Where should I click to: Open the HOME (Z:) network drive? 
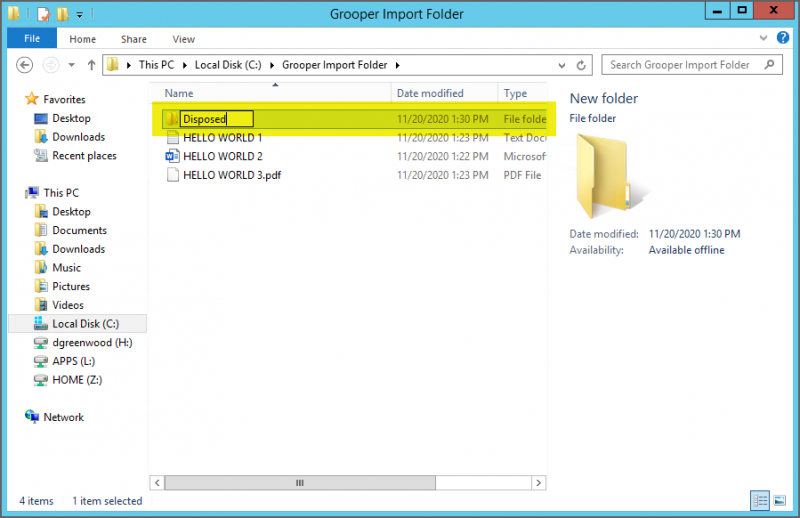pyautogui.click(x=77, y=380)
